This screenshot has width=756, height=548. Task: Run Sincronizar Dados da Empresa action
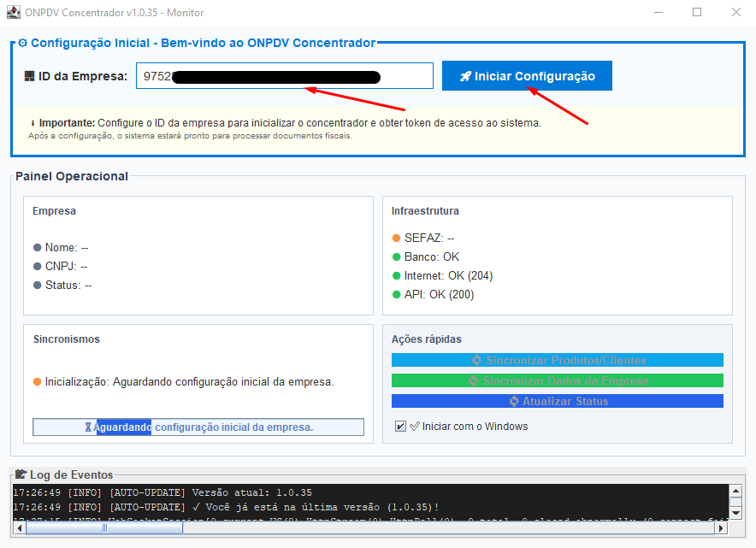pos(558,380)
